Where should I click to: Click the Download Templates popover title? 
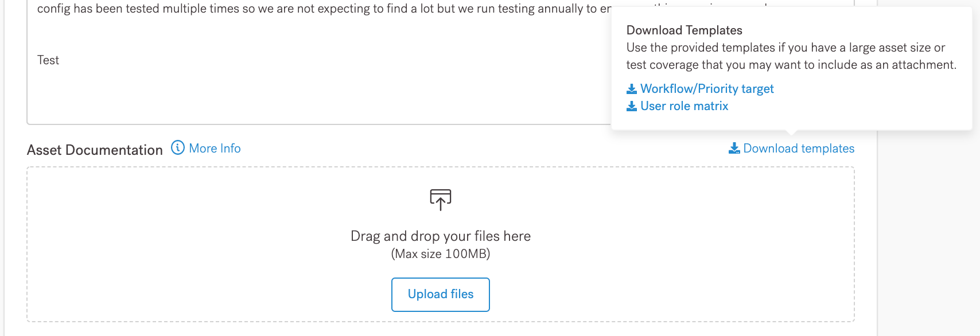point(684,30)
